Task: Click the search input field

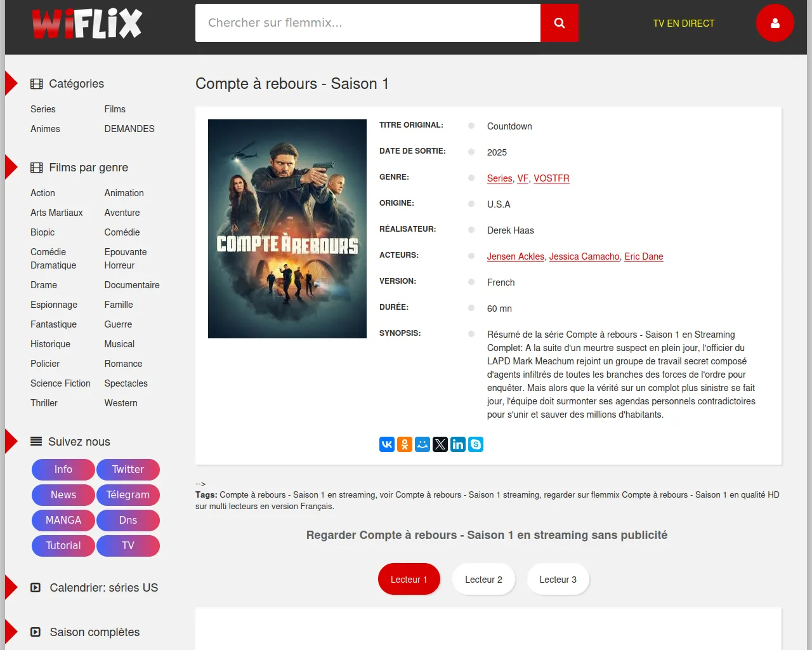Action: [x=367, y=23]
